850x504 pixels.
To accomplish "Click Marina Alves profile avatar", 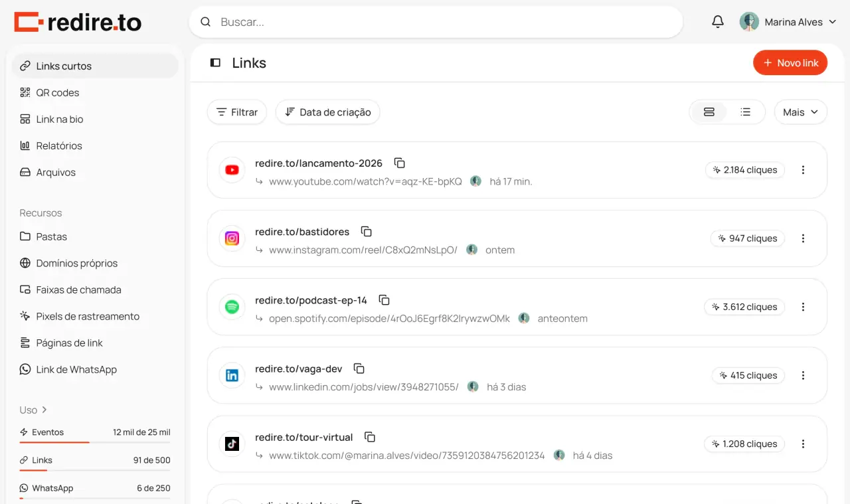I will click(749, 22).
